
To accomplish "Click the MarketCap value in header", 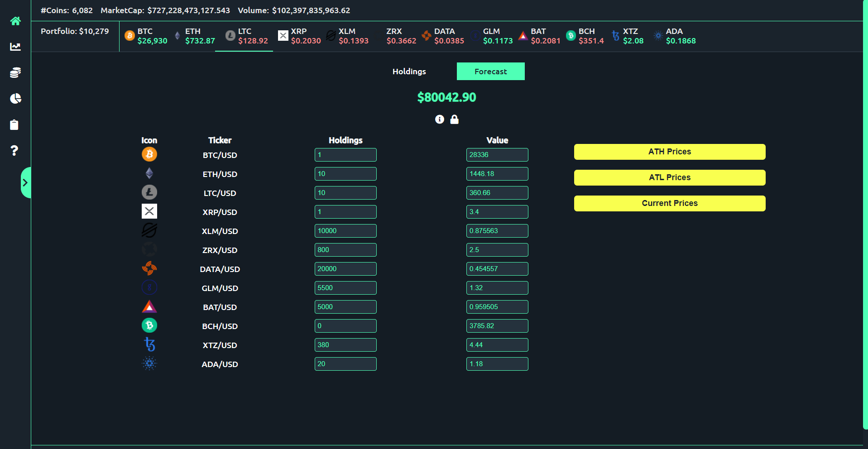I will click(188, 10).
